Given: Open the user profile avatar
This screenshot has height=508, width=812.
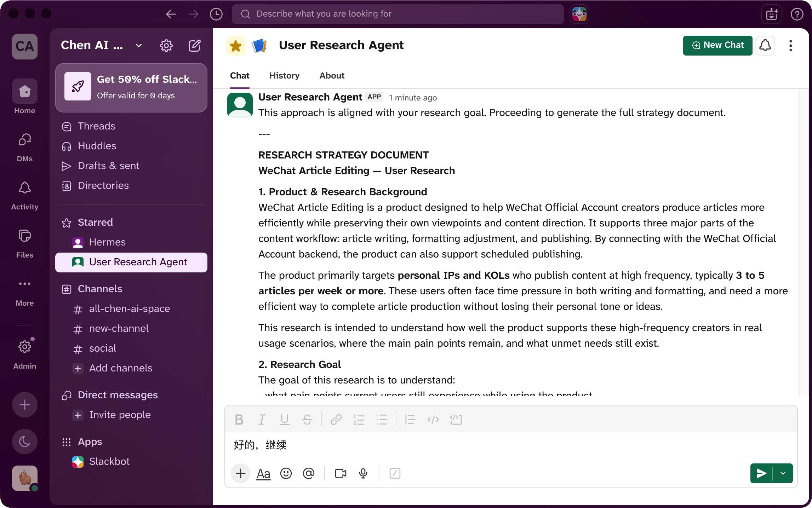Looking at the screenshot, I should coord(25,478).
